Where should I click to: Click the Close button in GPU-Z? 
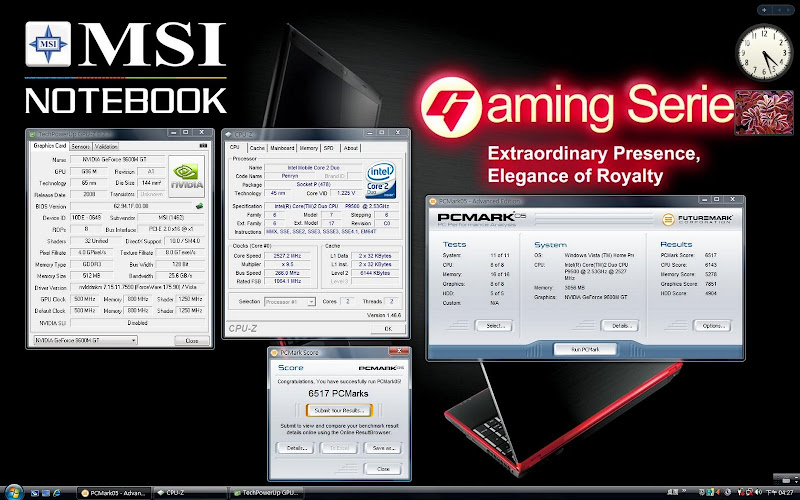tap(192, 340)
